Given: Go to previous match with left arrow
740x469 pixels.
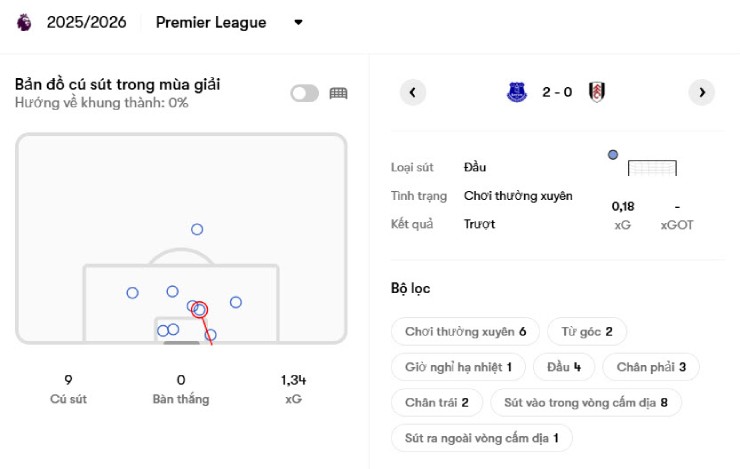Looking at the screenshot, I should pyautogui.click(x=413, y=92).
